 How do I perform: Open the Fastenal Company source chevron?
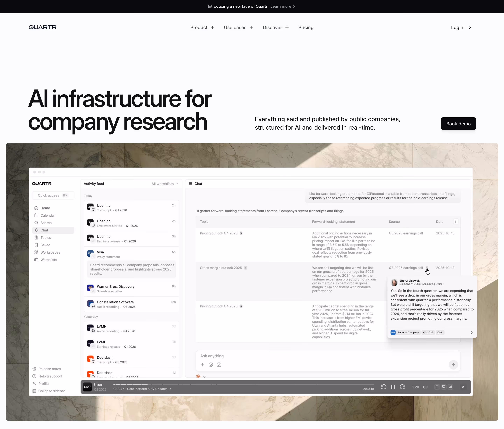click(x=472, y=333)
